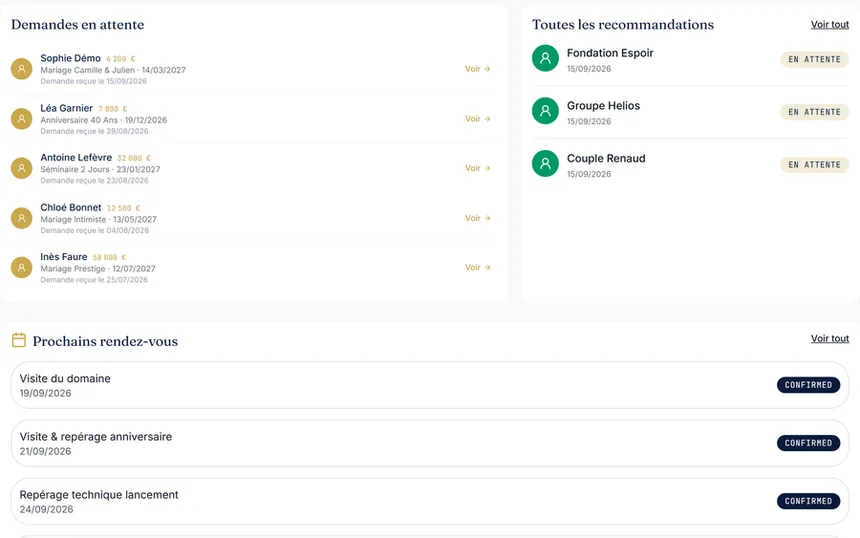Click date under Fondation Espoir

point(589,69)
